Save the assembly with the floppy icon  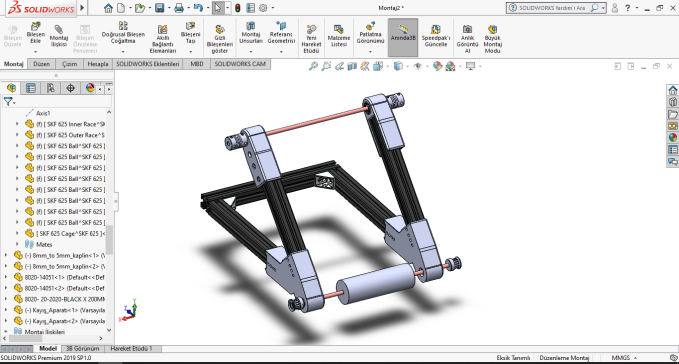coord(159,8)
